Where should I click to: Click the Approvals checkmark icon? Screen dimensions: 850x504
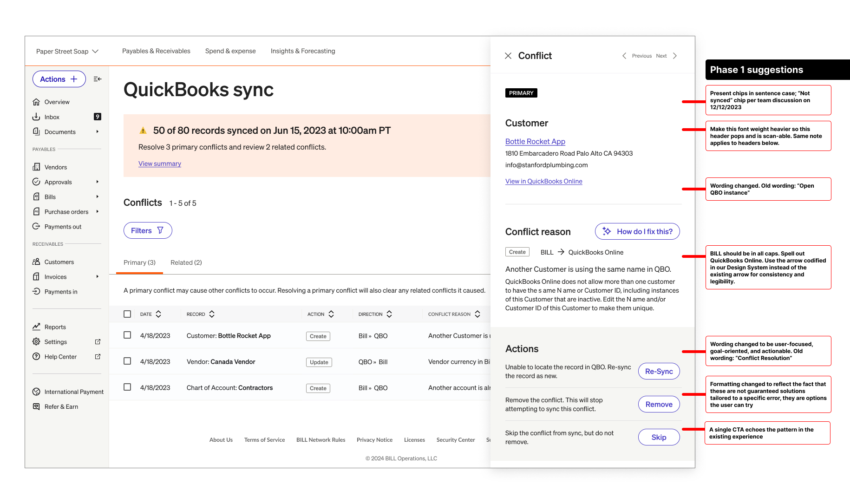point(36,182)
